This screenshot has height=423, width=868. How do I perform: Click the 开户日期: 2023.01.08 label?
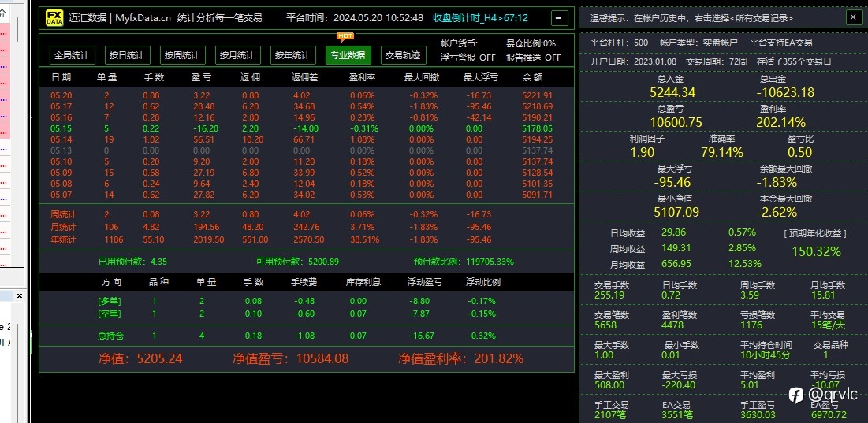pyautogui.click(x=632, y=61)
